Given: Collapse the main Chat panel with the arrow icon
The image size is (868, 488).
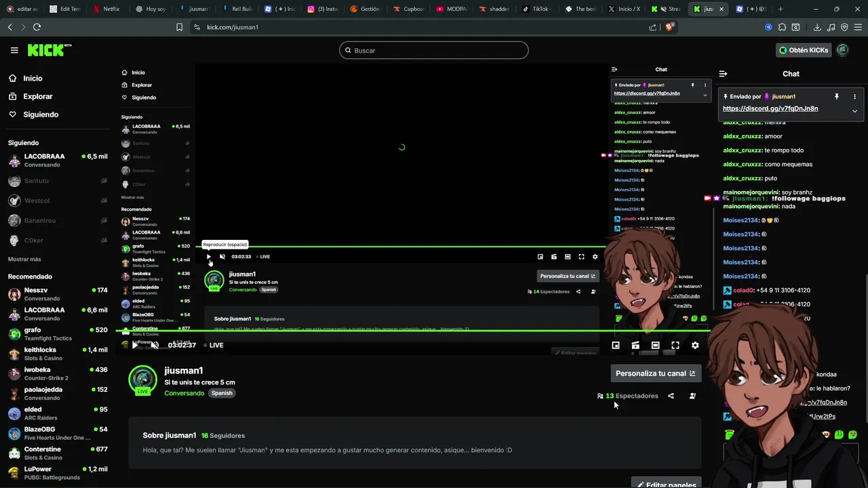Looking at the screenshot, I should 723,74.
